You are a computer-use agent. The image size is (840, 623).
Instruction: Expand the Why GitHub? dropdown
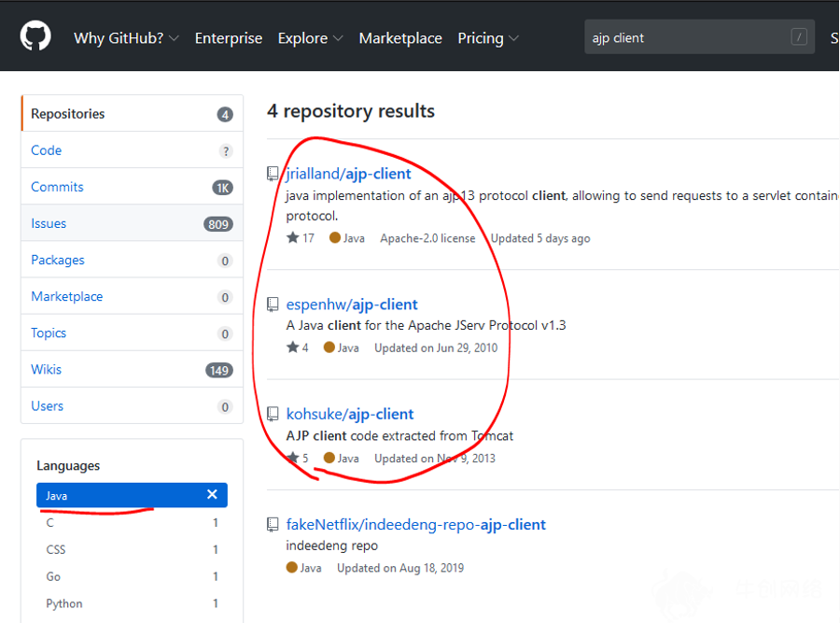126,38
